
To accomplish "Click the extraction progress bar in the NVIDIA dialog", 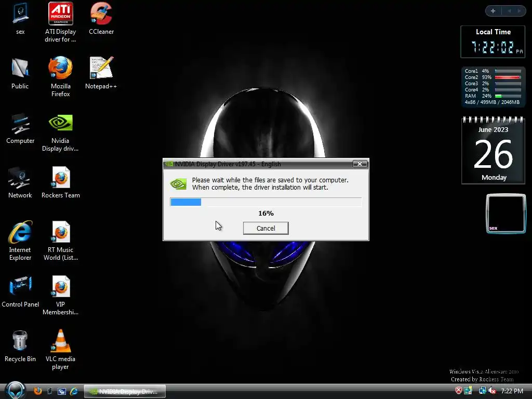I will click(265, 202).
